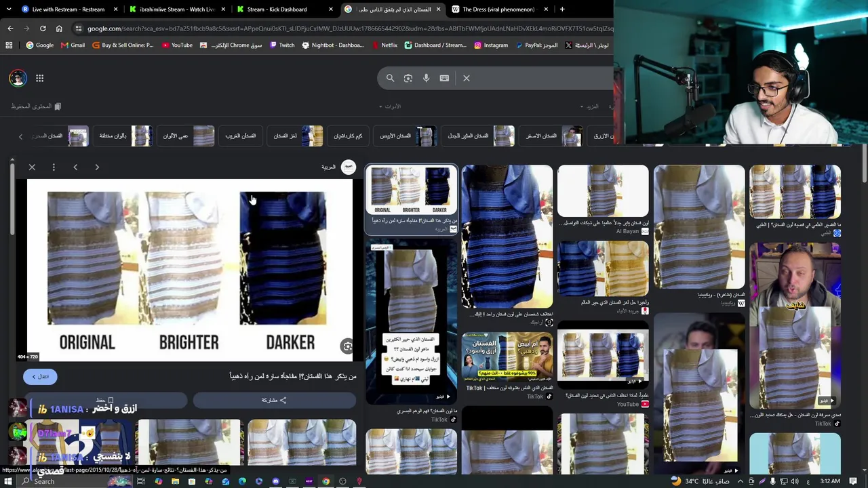
Task: Open the Gmail bookmark
Action: pyautogui.click(x=73, y=45)
